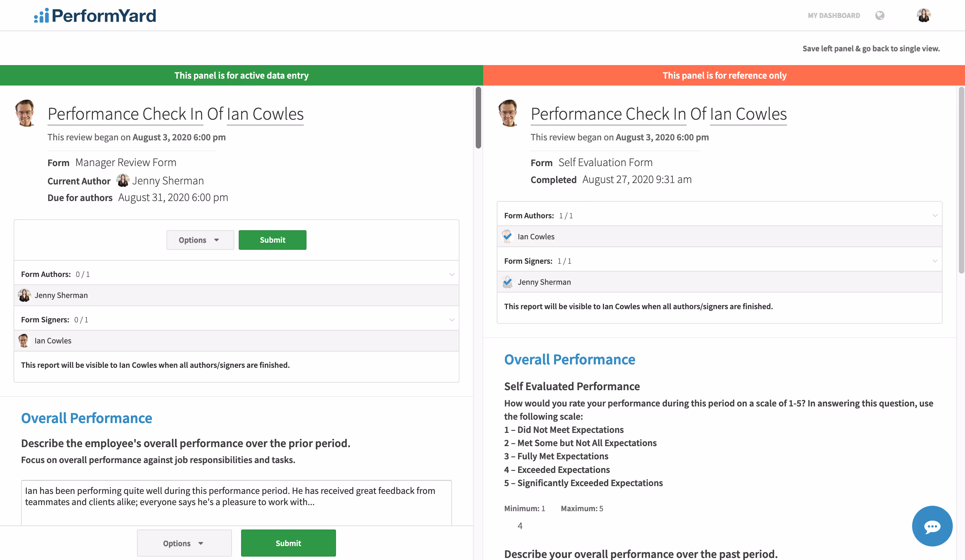Viewport: 965px width, 560px height.
Task: Click the PerformYard logo
Action: pyautogui.click(x=95, y=15)
